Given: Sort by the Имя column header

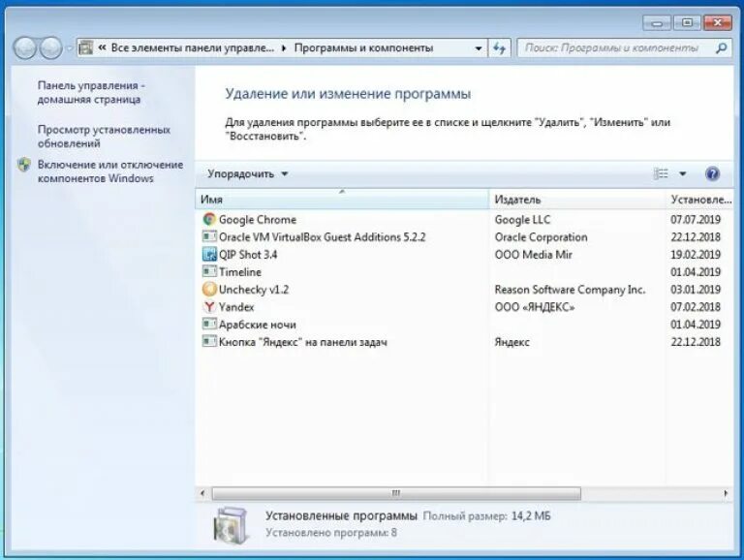Looking at the screenshot, I should 342,200.
